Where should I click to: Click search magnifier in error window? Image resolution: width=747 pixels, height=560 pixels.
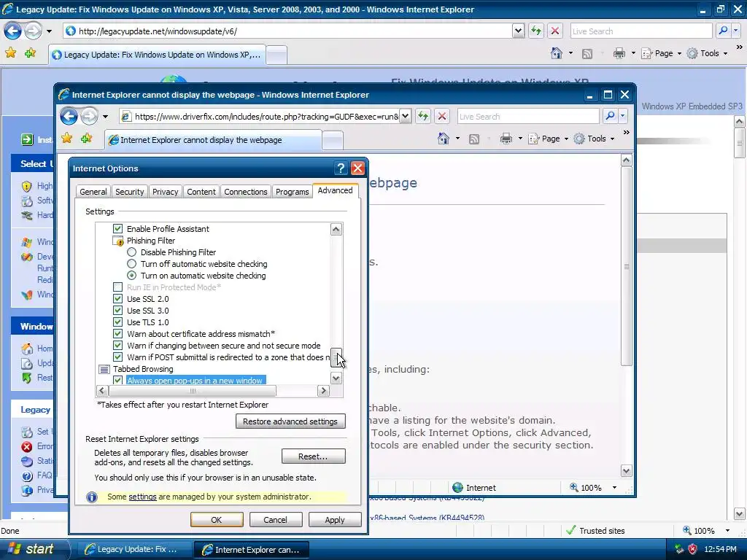(x=611, y=116)
